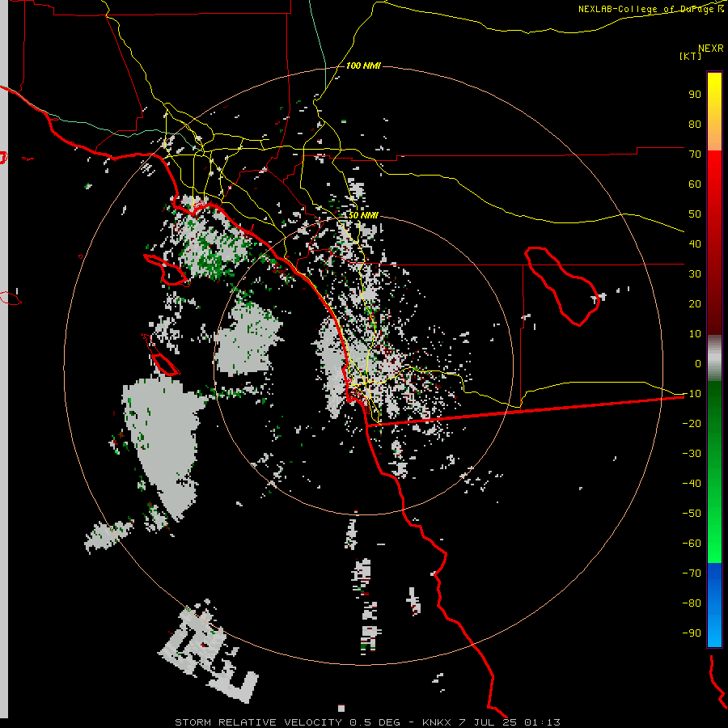Click the Storm Relative Velocity caption at bottom
This screenshot has height=728, width=728.
(x=367, y=722)
